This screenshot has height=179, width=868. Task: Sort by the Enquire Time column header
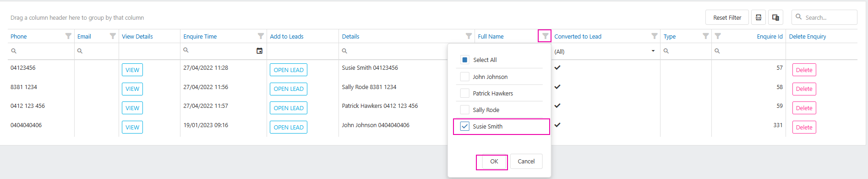(x=200, y=36)
